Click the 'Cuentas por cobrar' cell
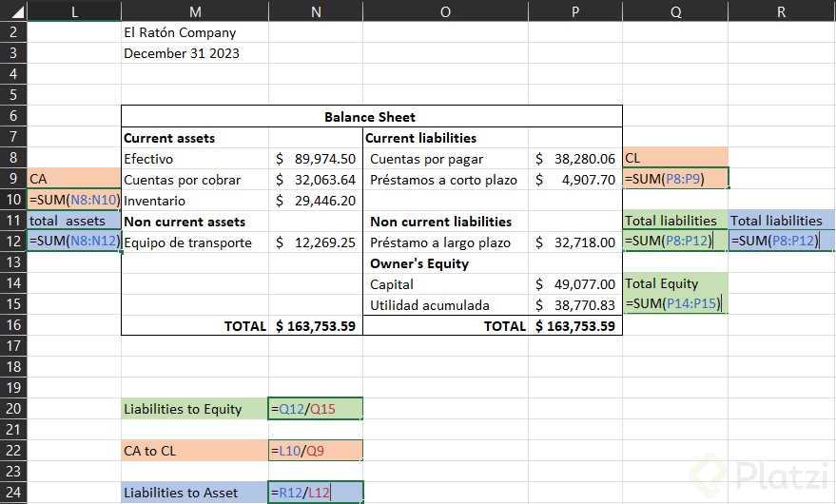This screenshot has width=836, height=504. [x=195, y=180]
